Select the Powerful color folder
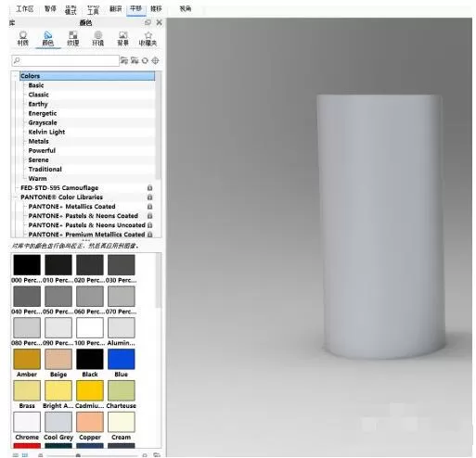The height and width of the screenshot is (458, 476). tap(42, 150)
